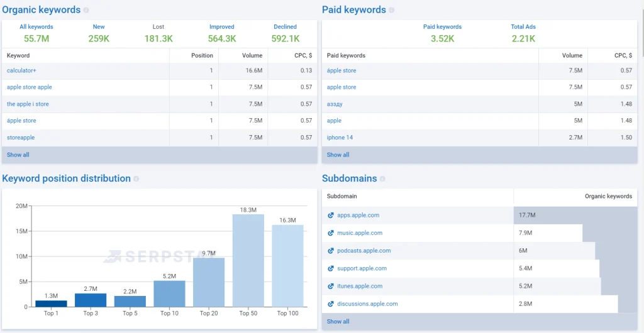Image resolution: width=644 pixels, height=333 pixels.
Task: Show all organic keywords
Action: 18,155
